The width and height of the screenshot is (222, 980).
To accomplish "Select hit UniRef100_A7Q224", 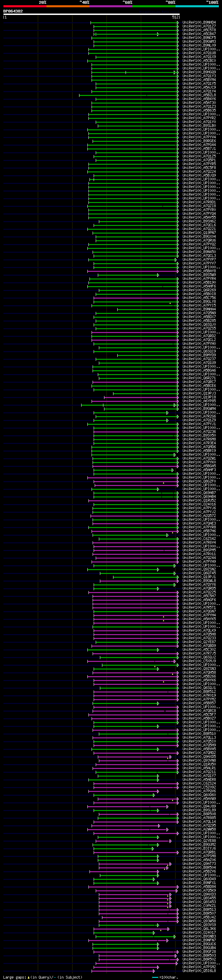I will coord(199,172).
